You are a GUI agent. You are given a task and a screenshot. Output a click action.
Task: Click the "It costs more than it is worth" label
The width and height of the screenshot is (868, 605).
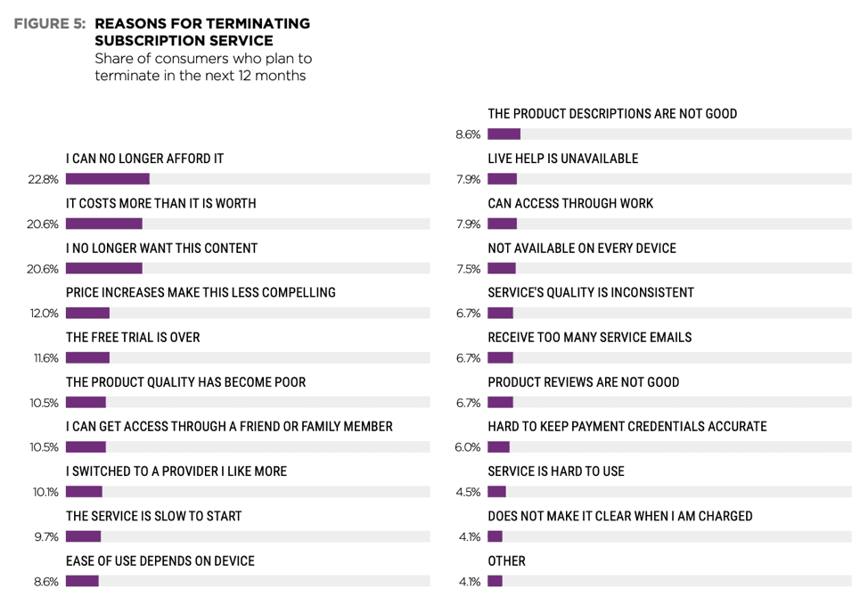click(161, 203)
